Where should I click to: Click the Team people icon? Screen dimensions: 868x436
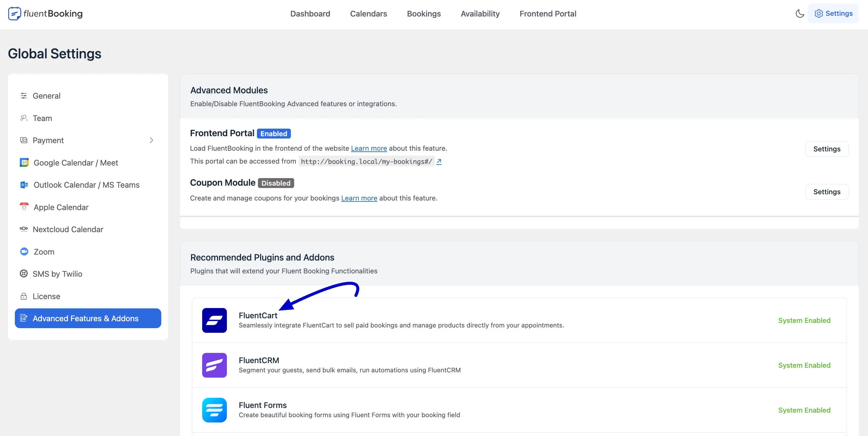click(x=24, y=118)
